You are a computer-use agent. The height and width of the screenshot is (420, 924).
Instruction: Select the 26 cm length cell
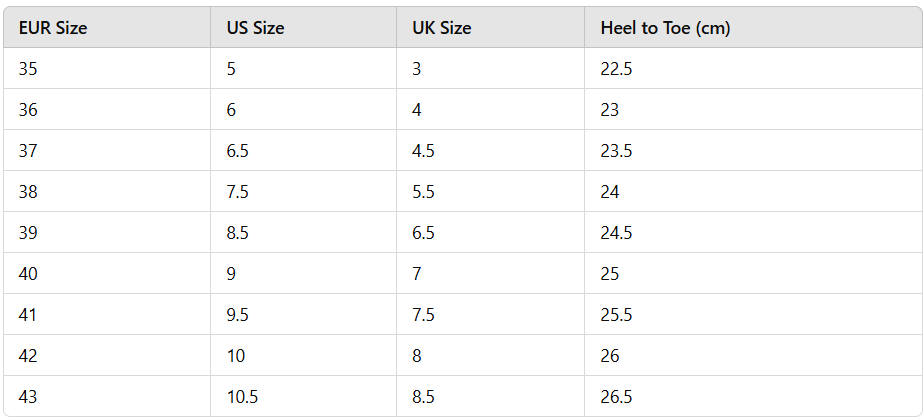point(610,356)
